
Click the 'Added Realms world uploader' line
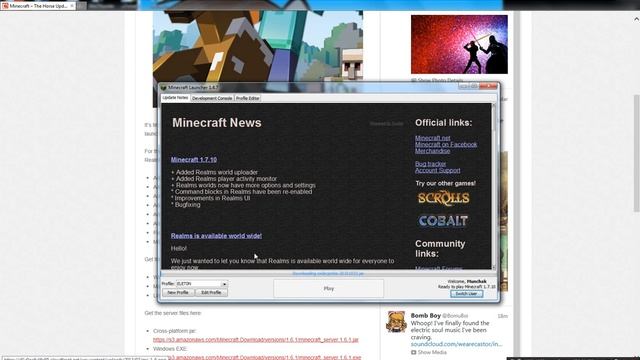215,172
